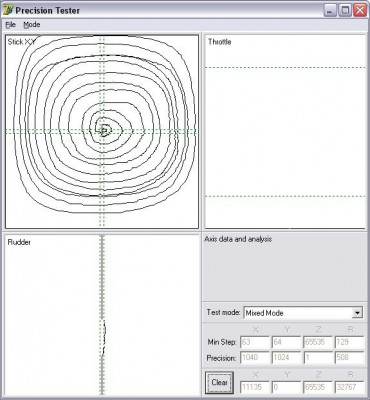Click inside the Stick XY plot center
This screenshot has width=370, height=400.
[x=102, y=131]
